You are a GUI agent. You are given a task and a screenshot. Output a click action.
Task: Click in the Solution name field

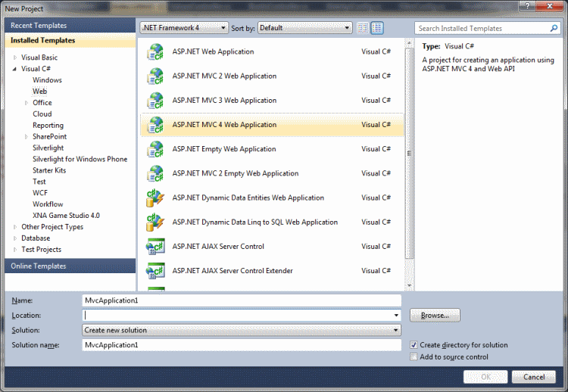242,345
